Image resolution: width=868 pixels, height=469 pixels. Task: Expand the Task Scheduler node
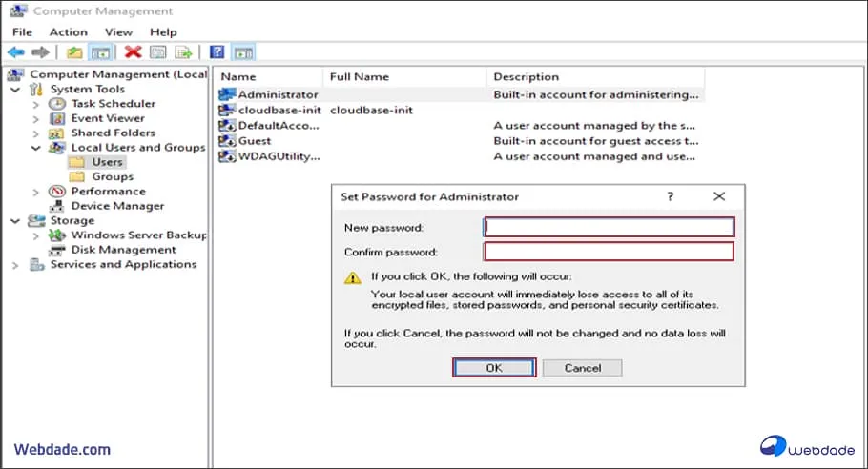pos(36,104)
